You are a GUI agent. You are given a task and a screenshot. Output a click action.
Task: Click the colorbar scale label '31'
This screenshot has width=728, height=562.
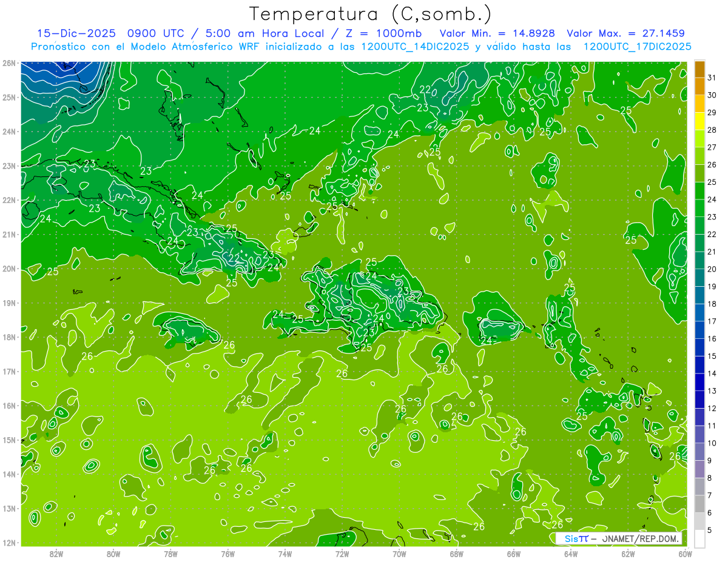click(712, 77)
